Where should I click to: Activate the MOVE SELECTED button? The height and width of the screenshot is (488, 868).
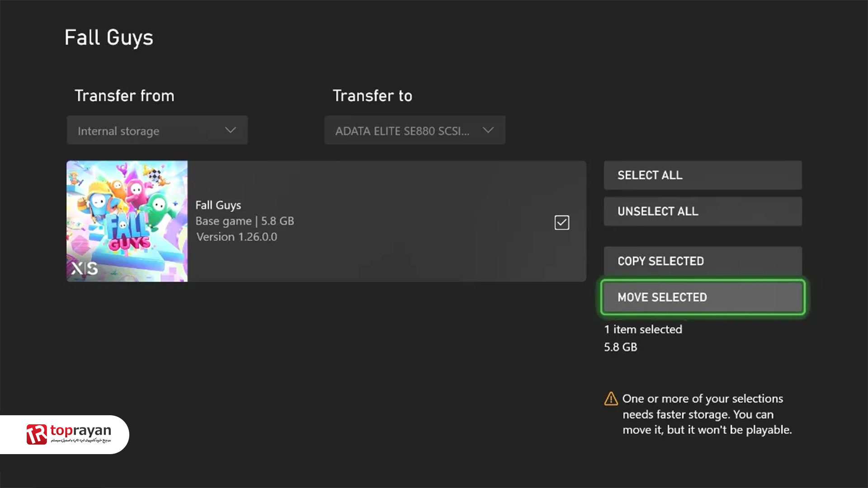pyautogui.click(x=703, y=297)
